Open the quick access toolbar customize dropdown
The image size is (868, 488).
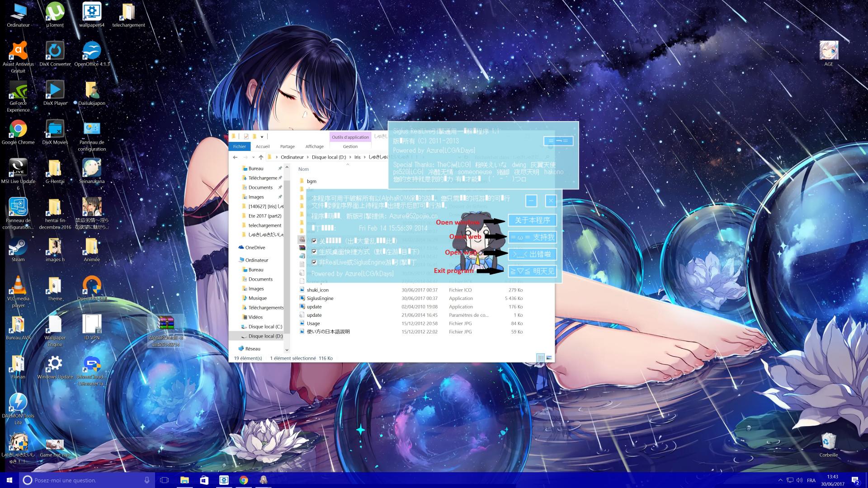point(262,136)
